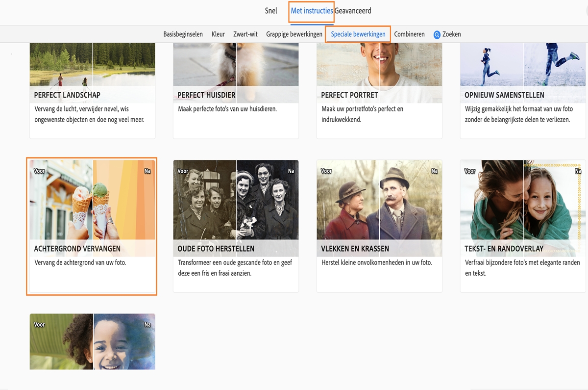Select the Tekst- en randoverlay guided edit
Viewport: 588px width, 390px height.
pos(522,226)
